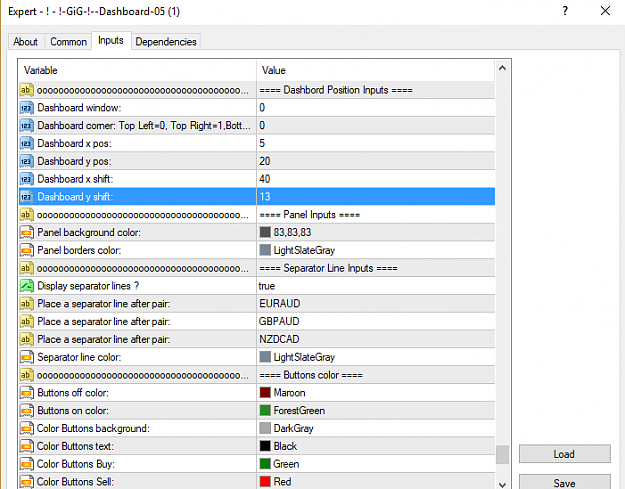Screen dimensions: 625x489
Task: Click the Buttons on color label
Action: (73, 411)
